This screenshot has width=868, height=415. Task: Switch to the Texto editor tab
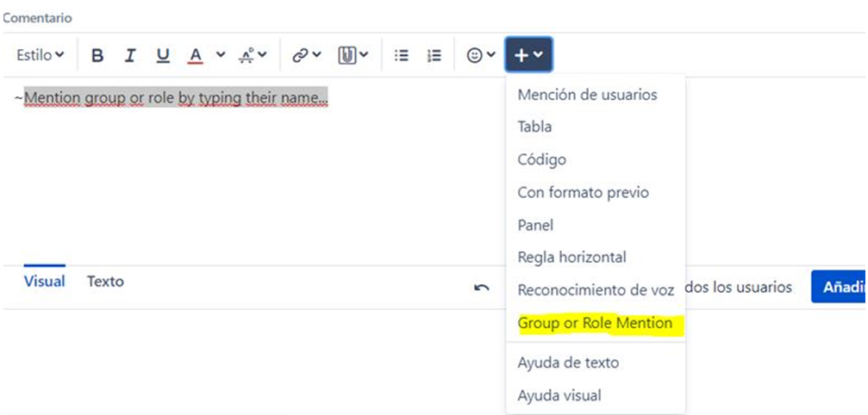point(105,282)
